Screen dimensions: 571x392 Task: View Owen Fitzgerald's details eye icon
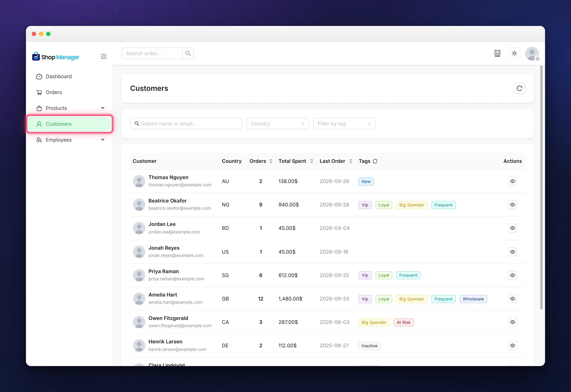tap(512, 322)
